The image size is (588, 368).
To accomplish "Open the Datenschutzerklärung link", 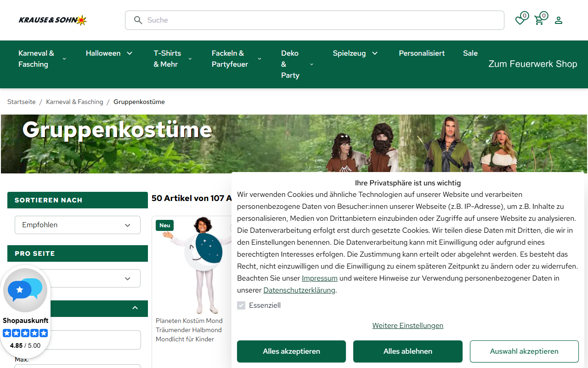I will point(300,290).
